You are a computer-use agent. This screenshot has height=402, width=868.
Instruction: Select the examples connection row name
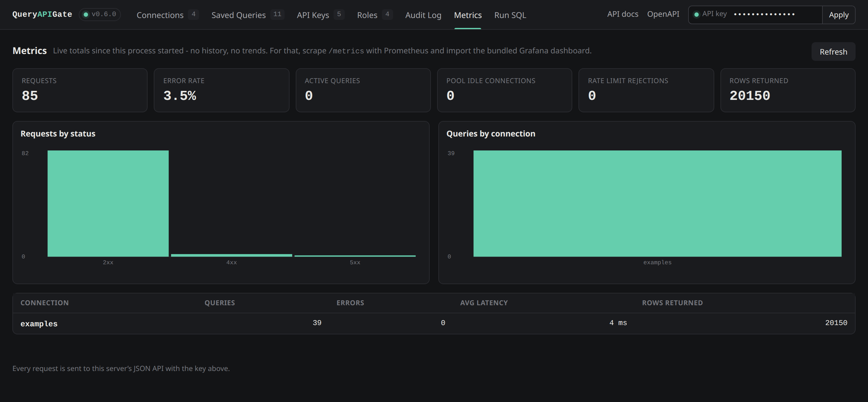[39, 324]
